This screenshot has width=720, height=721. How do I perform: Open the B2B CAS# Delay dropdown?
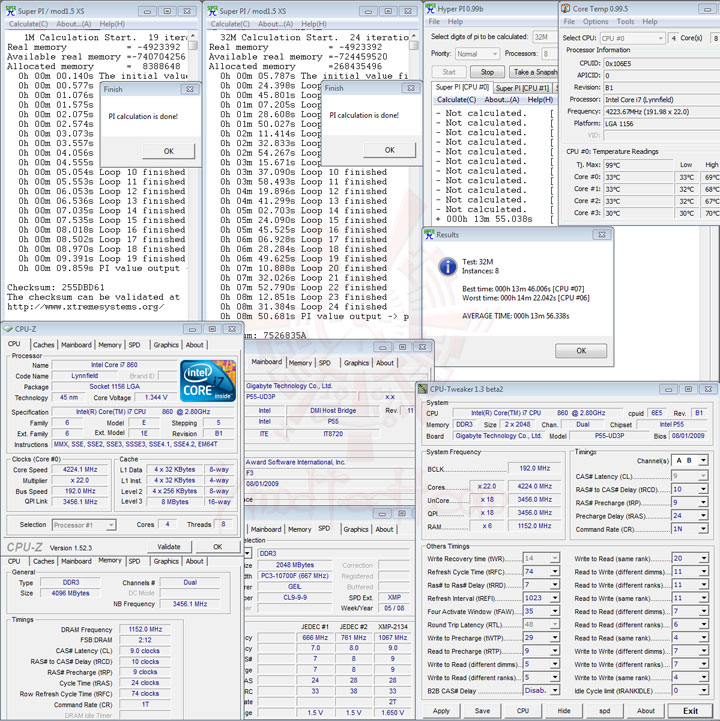[x=555, y=690]
